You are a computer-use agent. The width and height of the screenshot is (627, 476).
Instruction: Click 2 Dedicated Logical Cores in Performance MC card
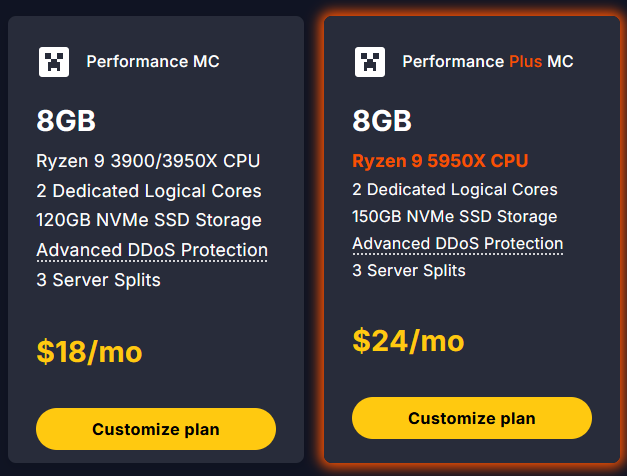[x=149, y=191]
